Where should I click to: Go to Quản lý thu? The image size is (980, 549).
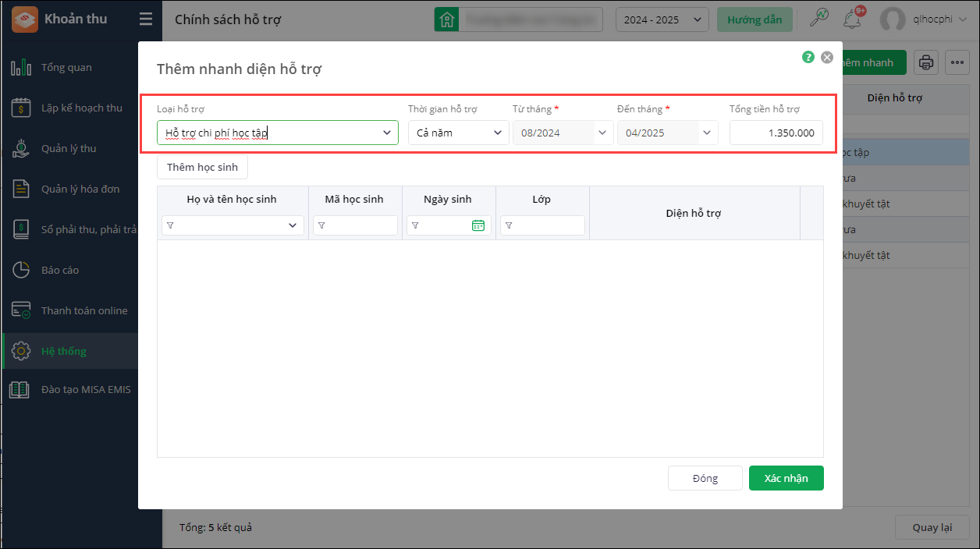coord(69,148)
